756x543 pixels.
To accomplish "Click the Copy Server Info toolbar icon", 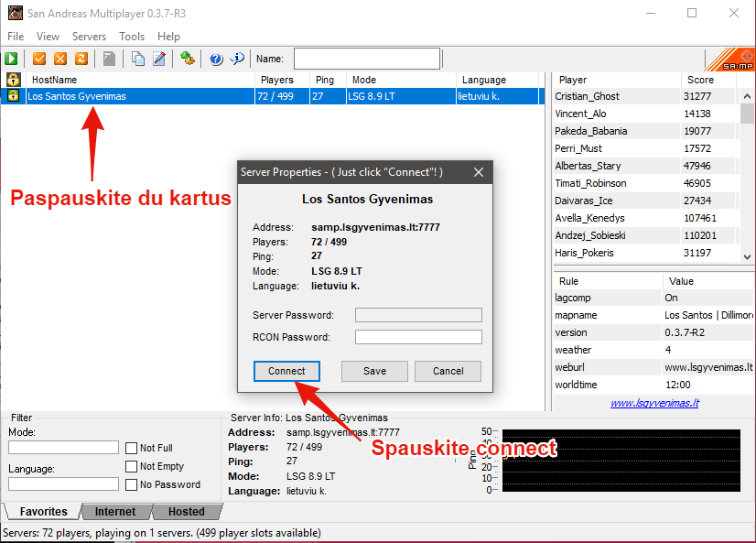I will (137, 59).
